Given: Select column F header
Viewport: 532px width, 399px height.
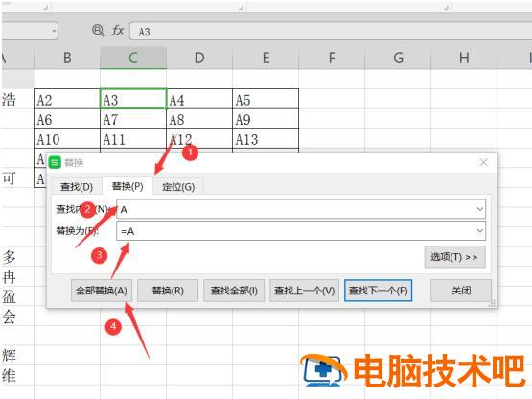Looking at the screenshot, I should 332,58.
